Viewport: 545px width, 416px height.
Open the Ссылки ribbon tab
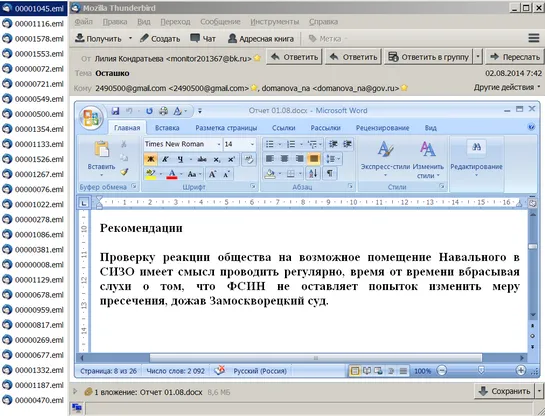click(x=284, y=128)
